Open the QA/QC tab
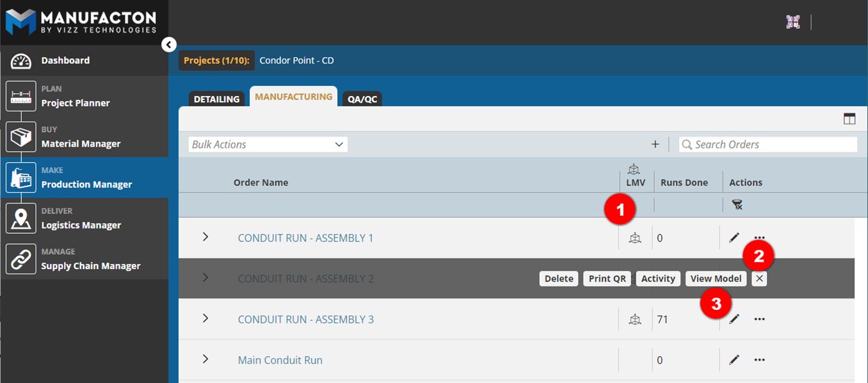The image size is (868, 383). click(x=362, y=99)
